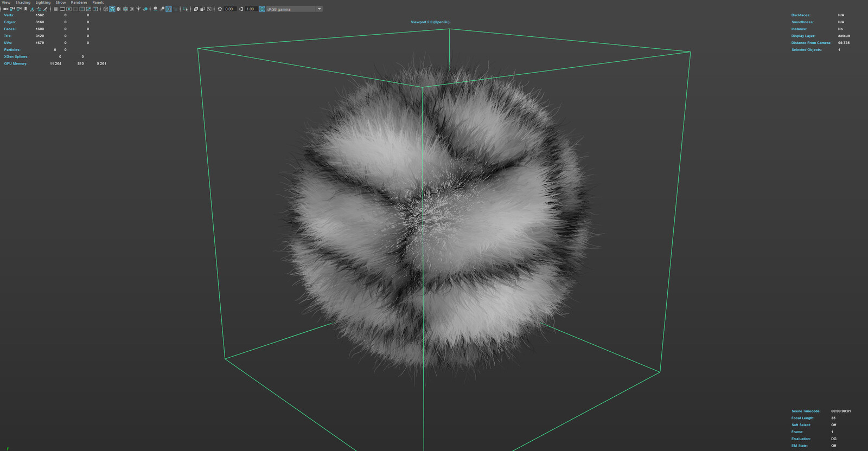Viewport: 868px width, 451px height.
Task: Click the Edges count 3160
Action: click(x=40, y=22)
